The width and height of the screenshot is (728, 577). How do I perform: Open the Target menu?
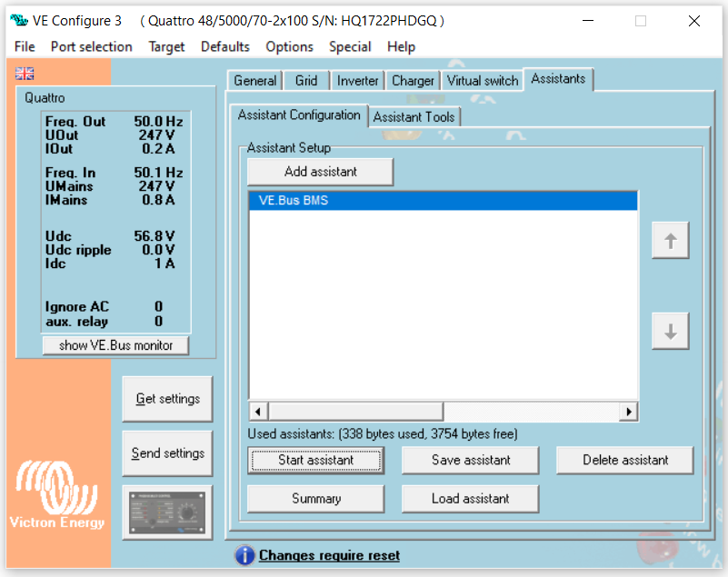(166, 47)
